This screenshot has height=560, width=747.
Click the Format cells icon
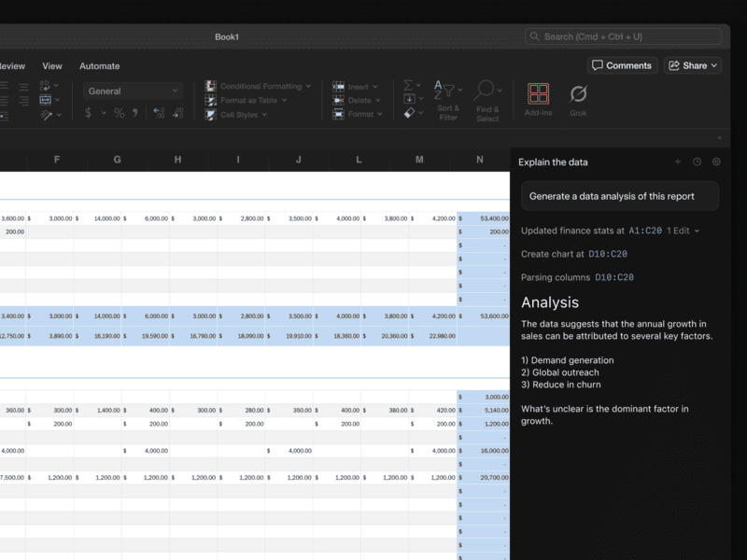coord(338,114)
